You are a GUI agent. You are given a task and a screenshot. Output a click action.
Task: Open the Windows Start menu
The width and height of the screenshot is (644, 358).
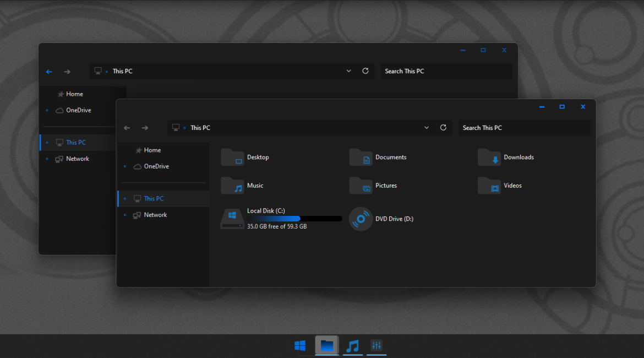pos(300,345)
